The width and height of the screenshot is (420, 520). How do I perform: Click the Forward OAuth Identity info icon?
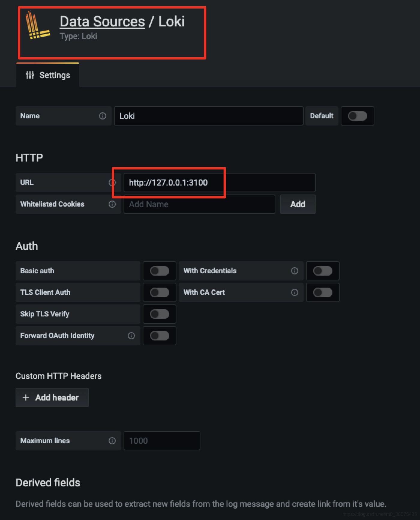coord(131,336)
